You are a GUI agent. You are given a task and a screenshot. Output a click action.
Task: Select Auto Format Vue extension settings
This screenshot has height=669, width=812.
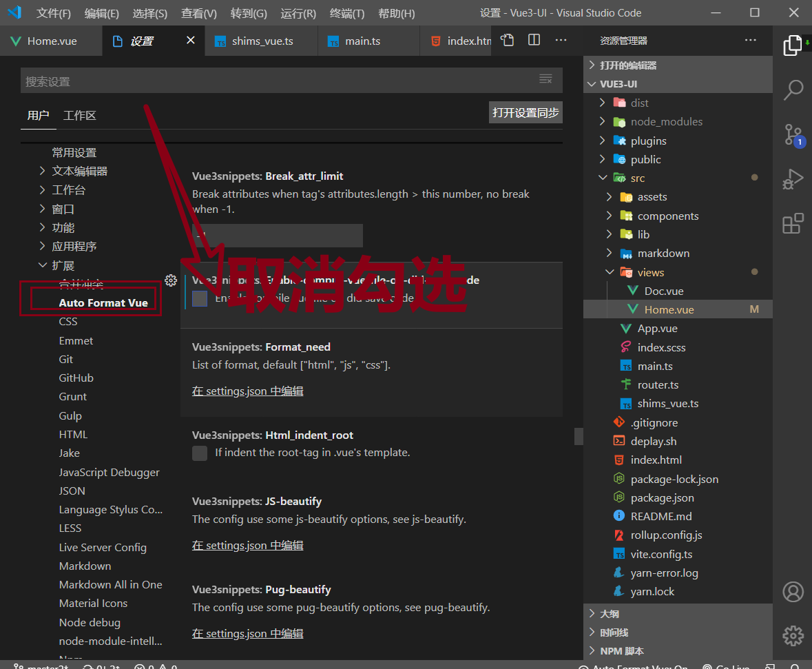pos(103,302)
